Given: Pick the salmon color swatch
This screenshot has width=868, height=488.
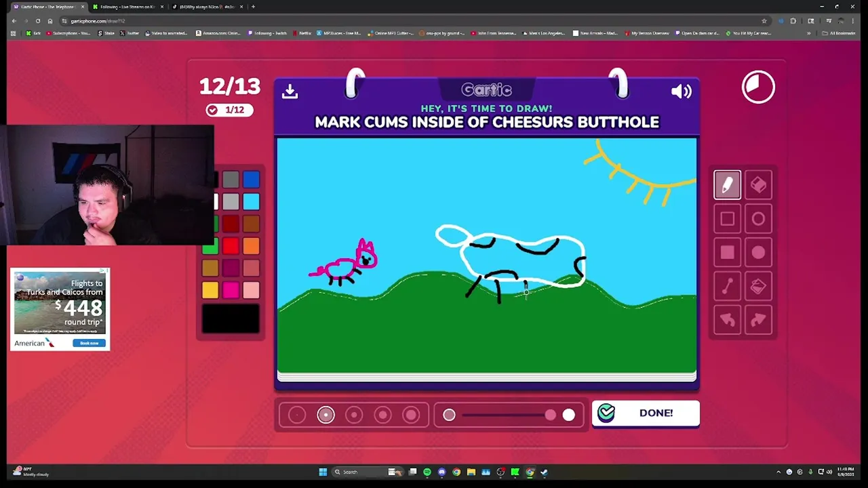Looking at the screenshot, I should coord(251,268).
